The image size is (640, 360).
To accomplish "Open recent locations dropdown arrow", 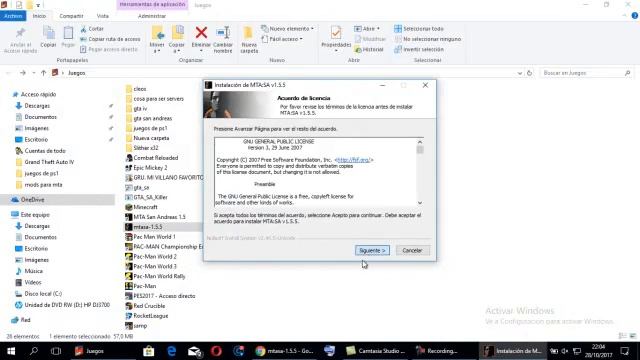I will 33,73.
